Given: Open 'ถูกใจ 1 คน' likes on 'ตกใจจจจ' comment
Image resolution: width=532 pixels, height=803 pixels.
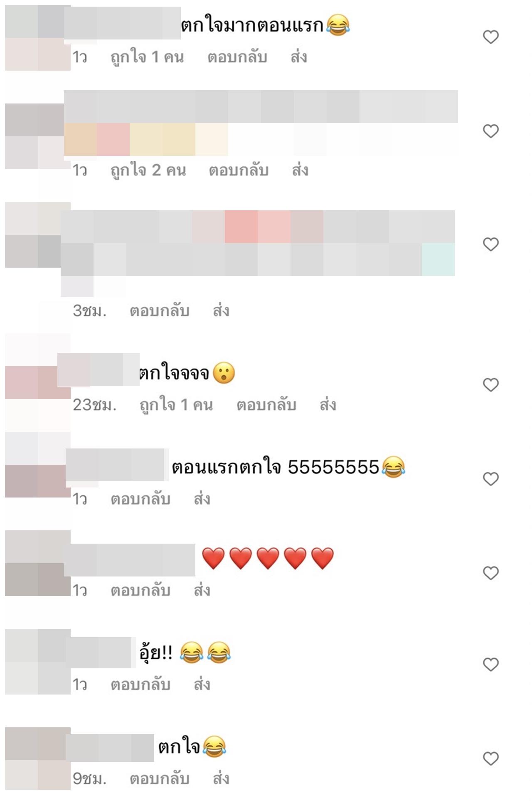Looking at the screenshot, I should click(x=176, y=405).
